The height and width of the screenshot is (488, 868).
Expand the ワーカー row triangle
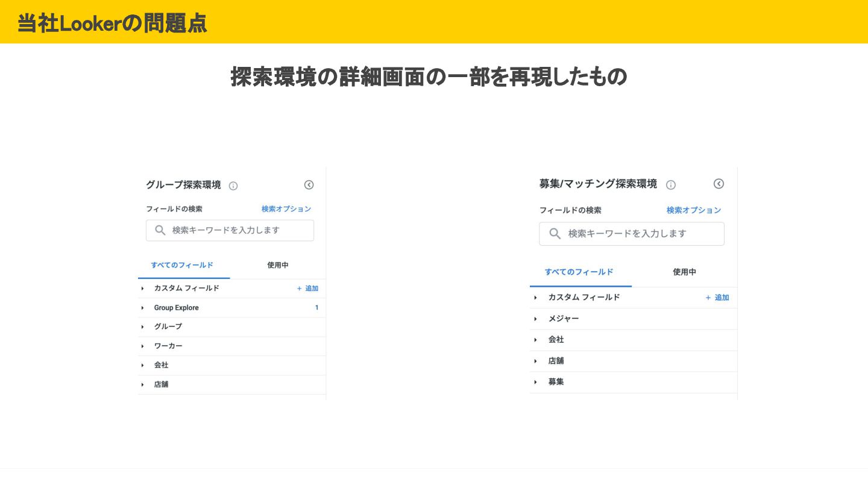(x=143, y=346)
